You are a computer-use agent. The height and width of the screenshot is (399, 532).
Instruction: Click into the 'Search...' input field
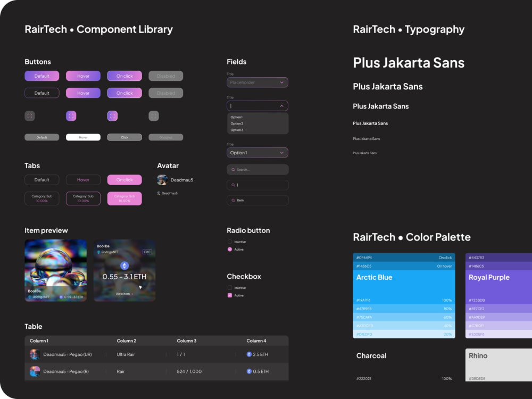pyautogui.click(x=257, y=170)
